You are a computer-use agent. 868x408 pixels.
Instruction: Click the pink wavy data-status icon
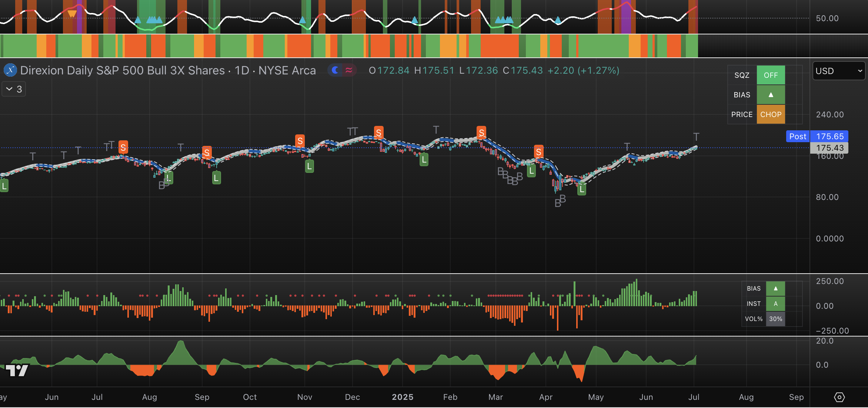[349, 70]
